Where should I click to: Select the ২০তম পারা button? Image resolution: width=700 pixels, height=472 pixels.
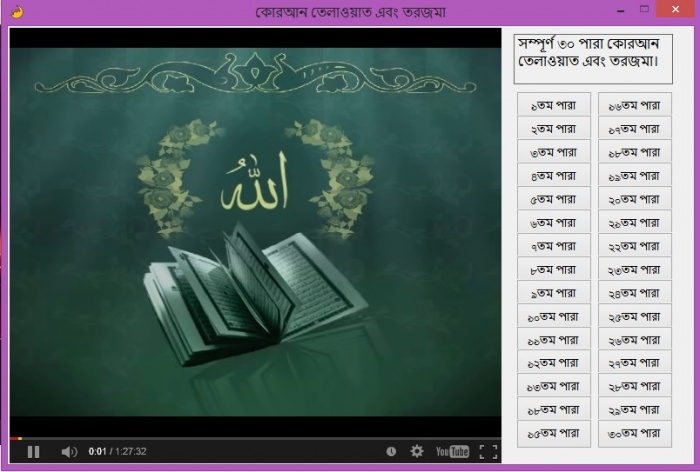pyautogui.click(x=635, y=199)
